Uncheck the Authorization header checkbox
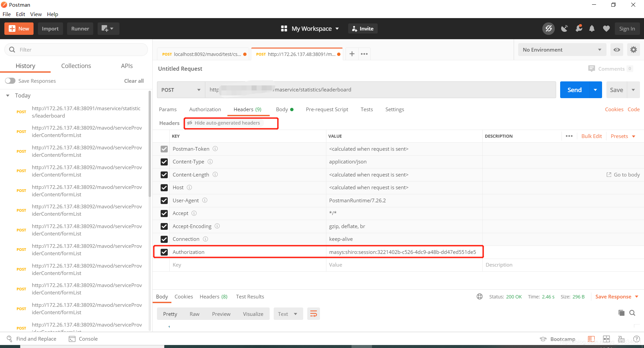644x348 pixels. tap(164, 252)
